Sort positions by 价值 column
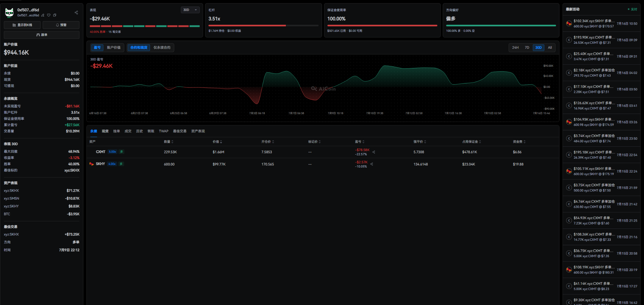Image resolution: width=644 pixels, height=305 pixels. click(x=217, y=142)
